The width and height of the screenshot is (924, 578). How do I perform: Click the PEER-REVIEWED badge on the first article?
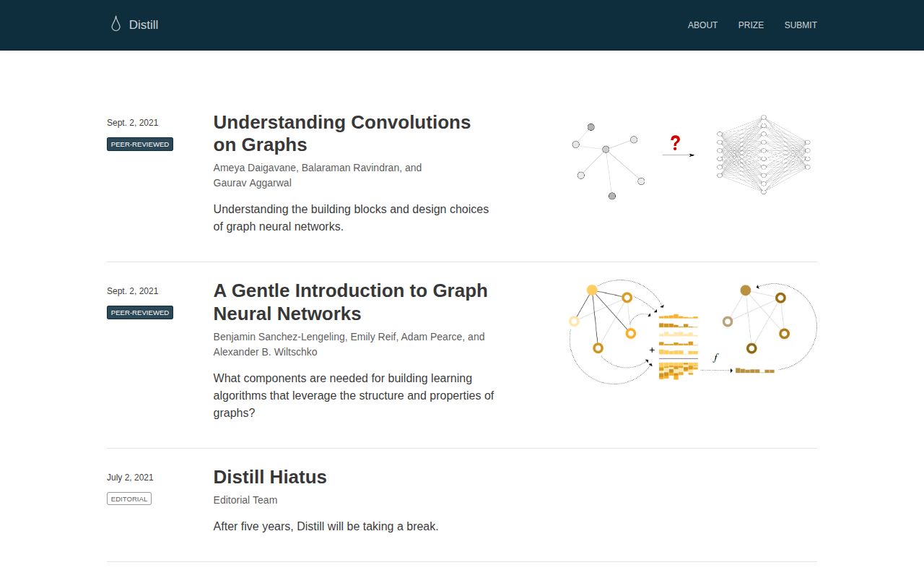139,144
